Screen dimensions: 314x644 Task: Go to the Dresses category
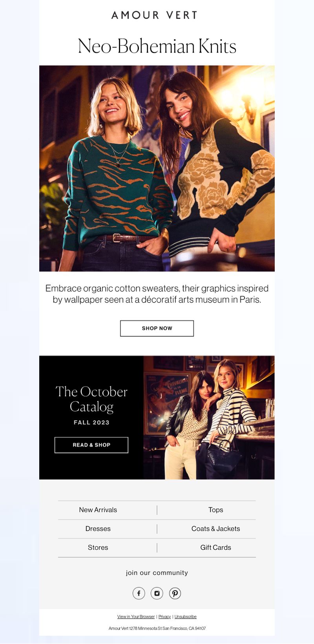[x=98, y=529]
